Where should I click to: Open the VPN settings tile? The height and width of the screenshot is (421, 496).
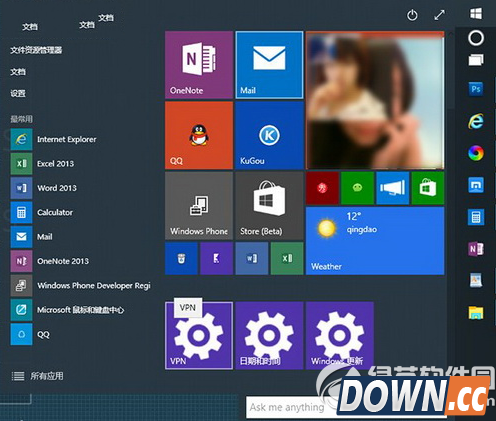(x=199, y=336)
